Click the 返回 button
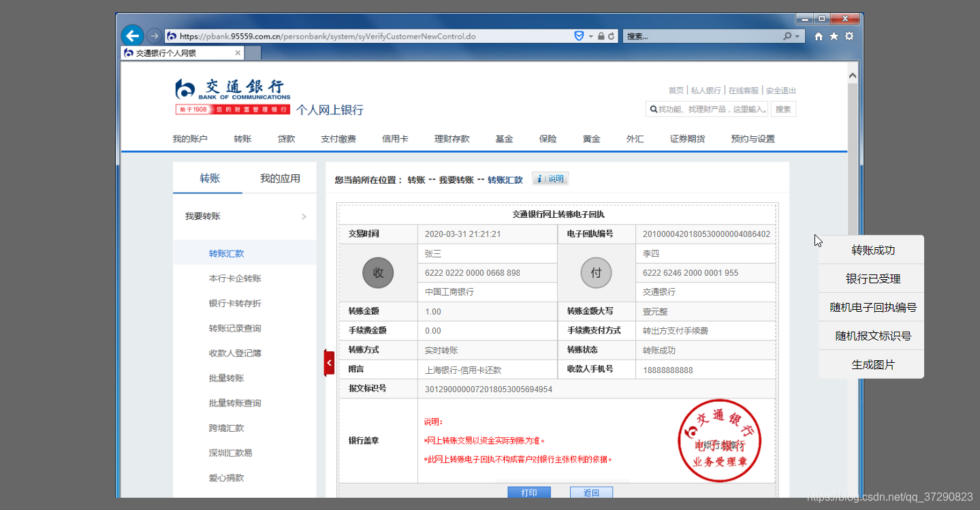The image size is (980, 510). point(591,492)
